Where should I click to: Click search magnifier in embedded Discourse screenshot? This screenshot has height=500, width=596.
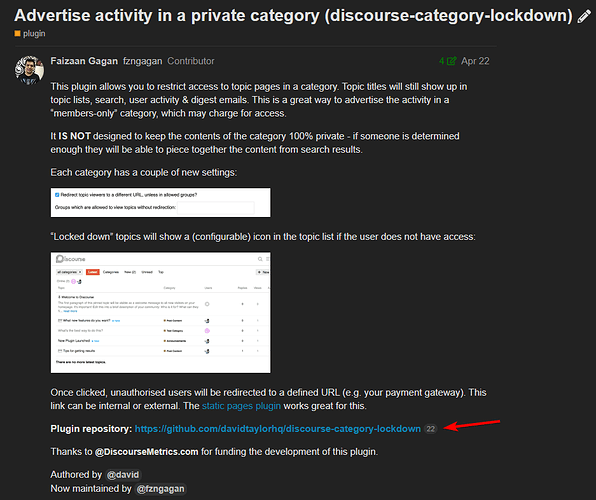(x=260, y=259)
